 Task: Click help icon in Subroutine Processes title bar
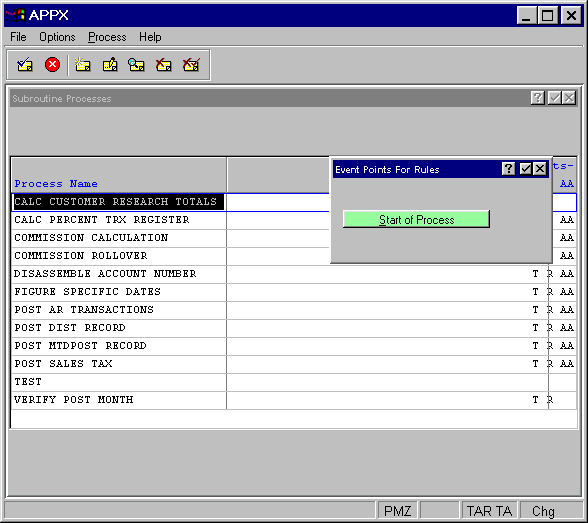(x=537, y=98)
